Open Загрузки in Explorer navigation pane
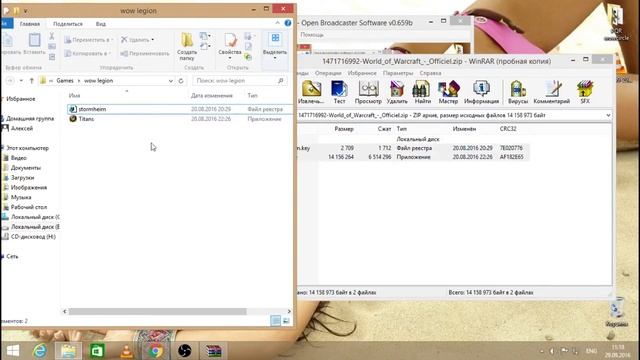 tap(22, 178)
